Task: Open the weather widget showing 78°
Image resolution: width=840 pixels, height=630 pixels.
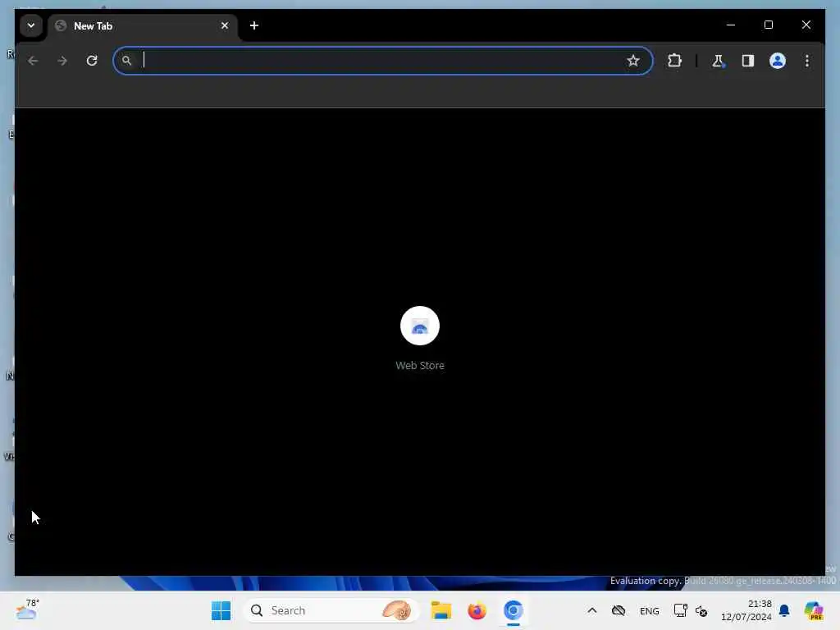Action: click(x=27, y=610)
